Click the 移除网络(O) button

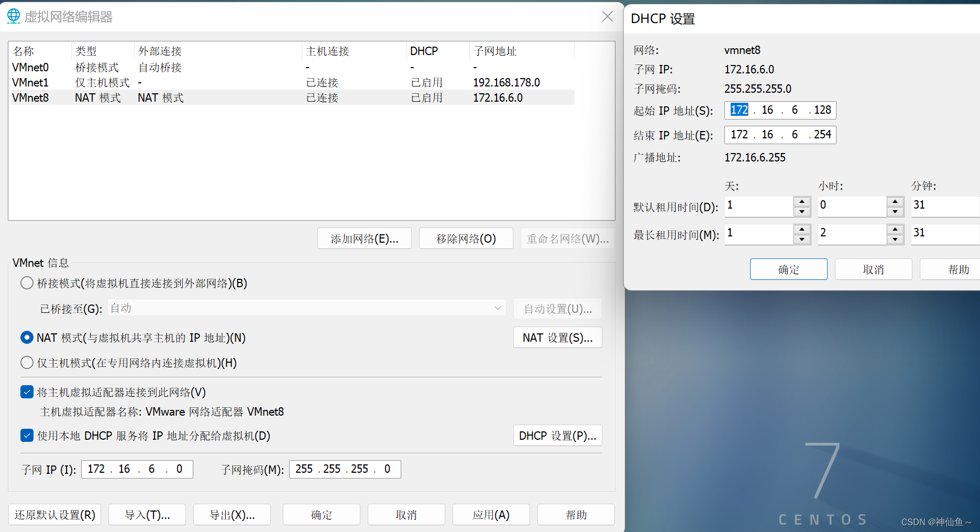466,238
